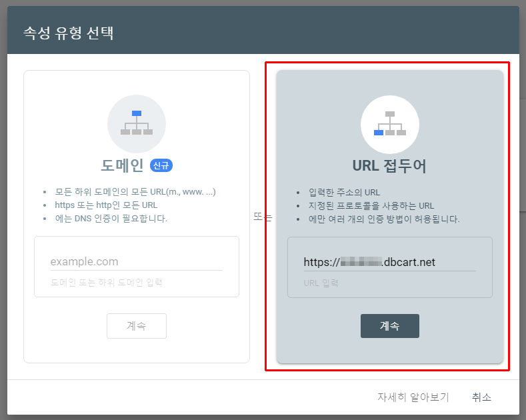Click the URL 입력 helper label
The image size is (526, 420).
(x=321, y=283)
